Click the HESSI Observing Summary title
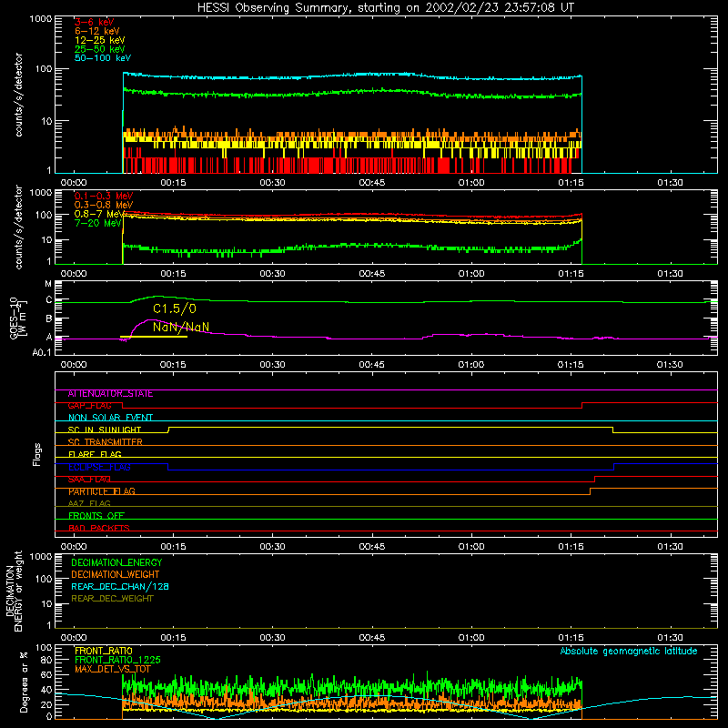The width and height of the screenshot is (728, 728). (x=385, y=8)
